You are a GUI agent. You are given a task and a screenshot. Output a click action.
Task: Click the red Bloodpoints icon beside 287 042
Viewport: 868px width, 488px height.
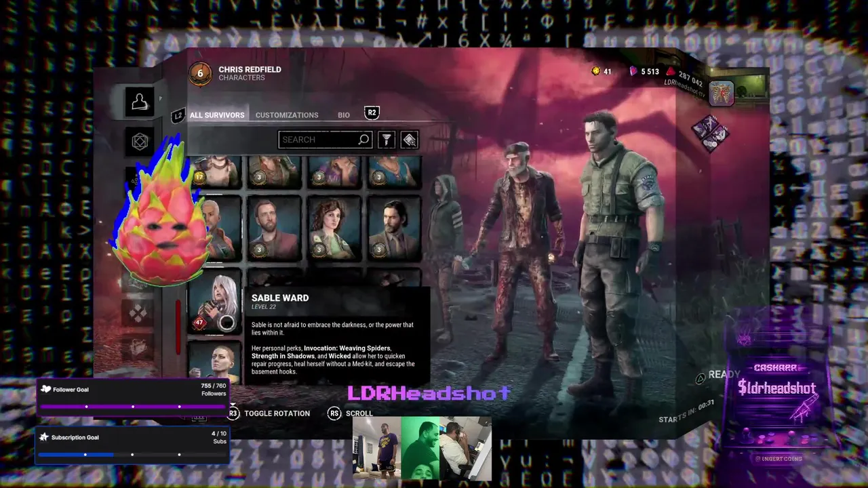(670, 72)
